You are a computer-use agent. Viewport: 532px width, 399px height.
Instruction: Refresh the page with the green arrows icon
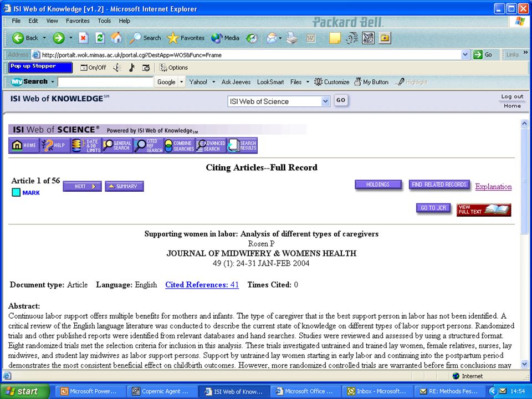[x=100, y=38]
